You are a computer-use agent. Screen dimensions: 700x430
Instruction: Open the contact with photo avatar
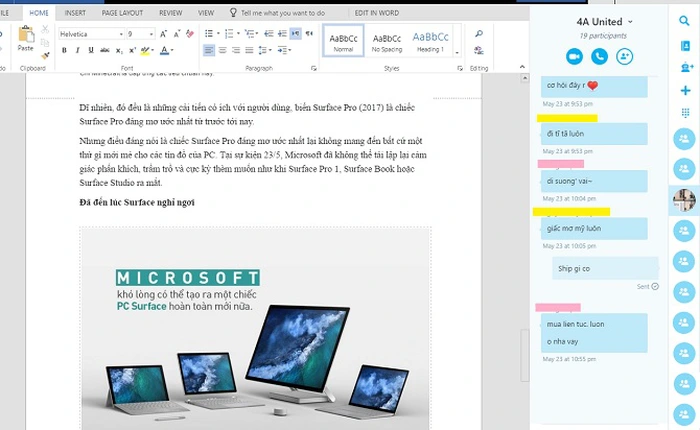coord(684,200)
